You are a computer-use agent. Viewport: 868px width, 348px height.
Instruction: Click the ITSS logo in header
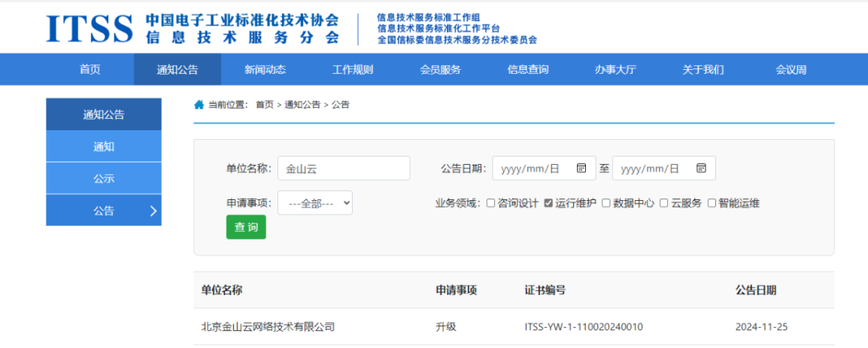pos(89,28)
